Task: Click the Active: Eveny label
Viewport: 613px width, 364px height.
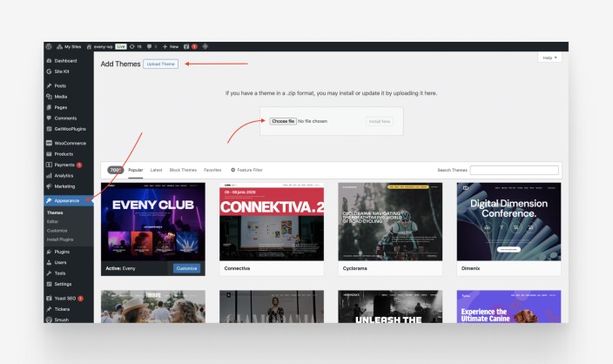Action: tap(120, 268)
